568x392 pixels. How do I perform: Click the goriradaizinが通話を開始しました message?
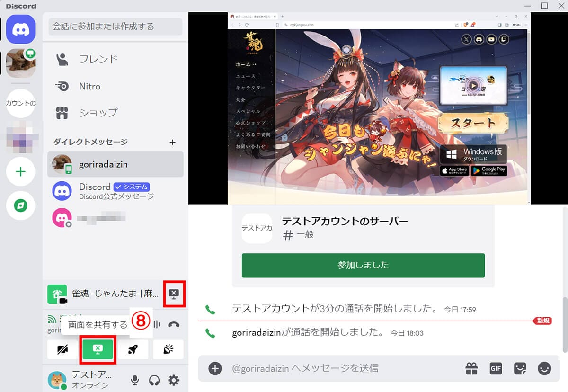click(x=308, y=332)
